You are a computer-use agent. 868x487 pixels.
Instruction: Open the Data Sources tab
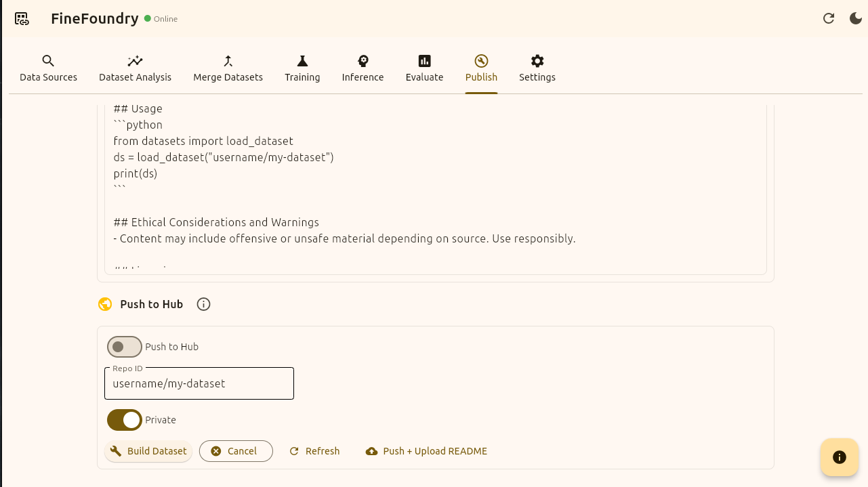(x=48, y=68)
